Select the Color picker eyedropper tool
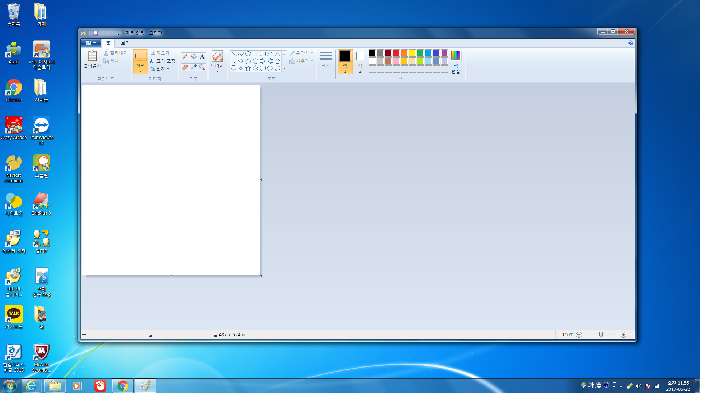 click(x=194, y=67)
